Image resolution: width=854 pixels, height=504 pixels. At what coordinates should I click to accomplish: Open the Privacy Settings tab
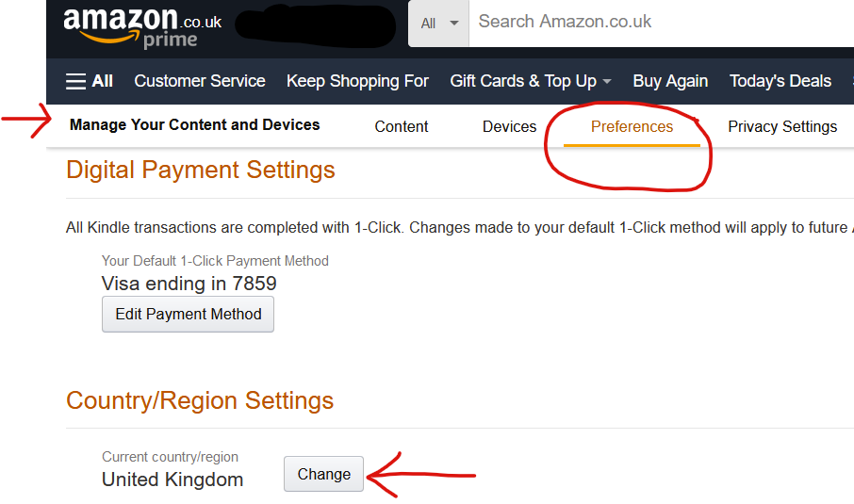pos(782,126)
